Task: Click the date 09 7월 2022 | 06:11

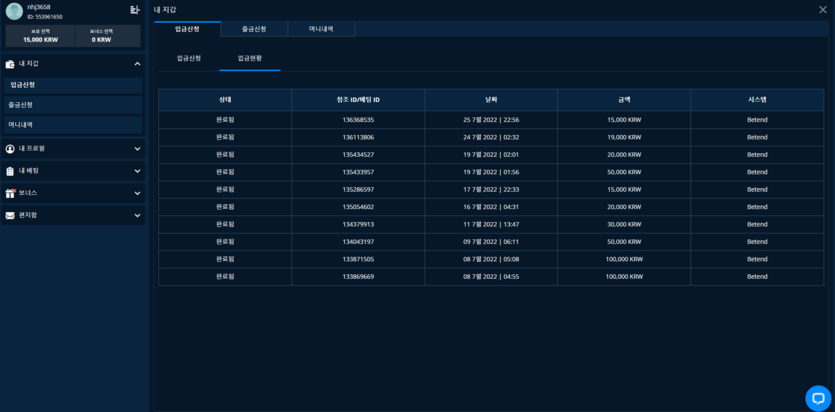Action: click(491, 242)
